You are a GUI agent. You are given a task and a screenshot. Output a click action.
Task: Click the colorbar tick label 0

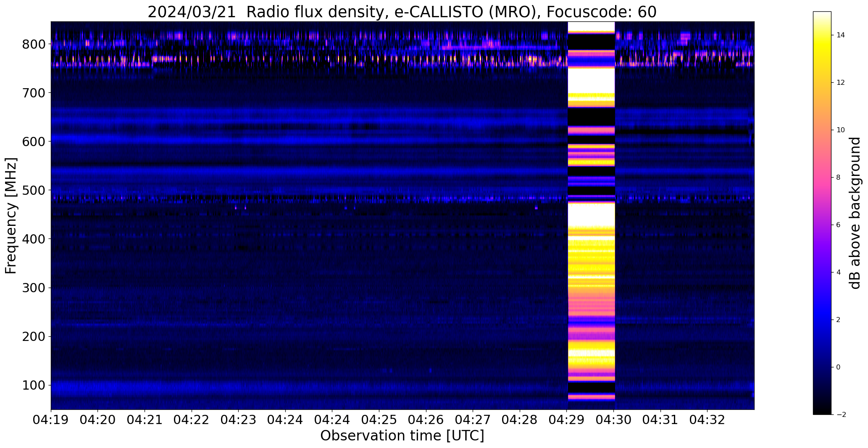[x=839, y=367]
